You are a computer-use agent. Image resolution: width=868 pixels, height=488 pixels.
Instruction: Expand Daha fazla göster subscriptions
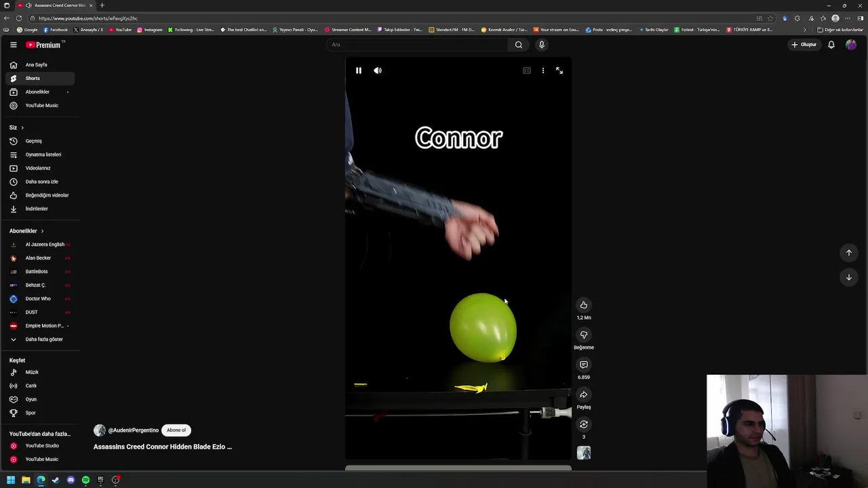pyautogui.click(x=41, y=340)
